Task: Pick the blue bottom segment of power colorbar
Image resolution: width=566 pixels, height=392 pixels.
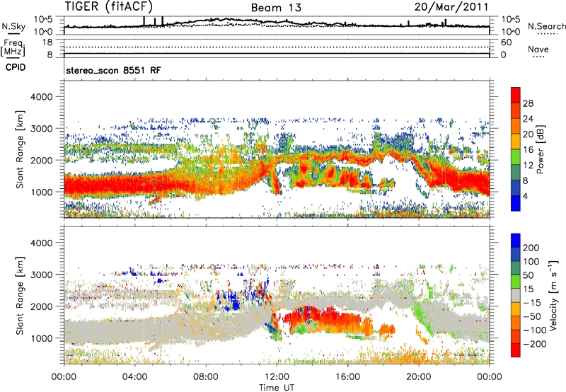Action: (x=516, y=203)
